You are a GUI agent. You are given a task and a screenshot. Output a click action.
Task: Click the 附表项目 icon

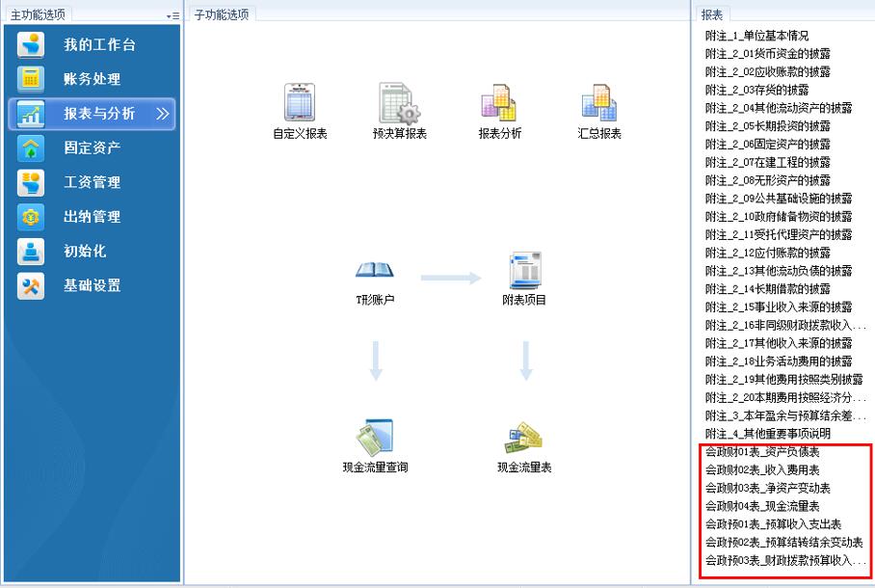coord(524,270)
